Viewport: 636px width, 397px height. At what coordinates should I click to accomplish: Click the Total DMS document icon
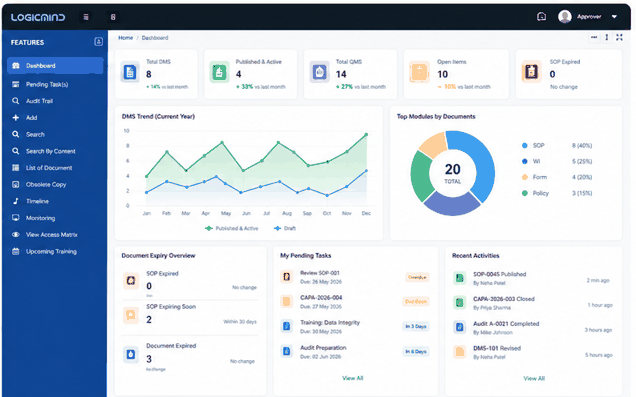(x=130, y=72)
